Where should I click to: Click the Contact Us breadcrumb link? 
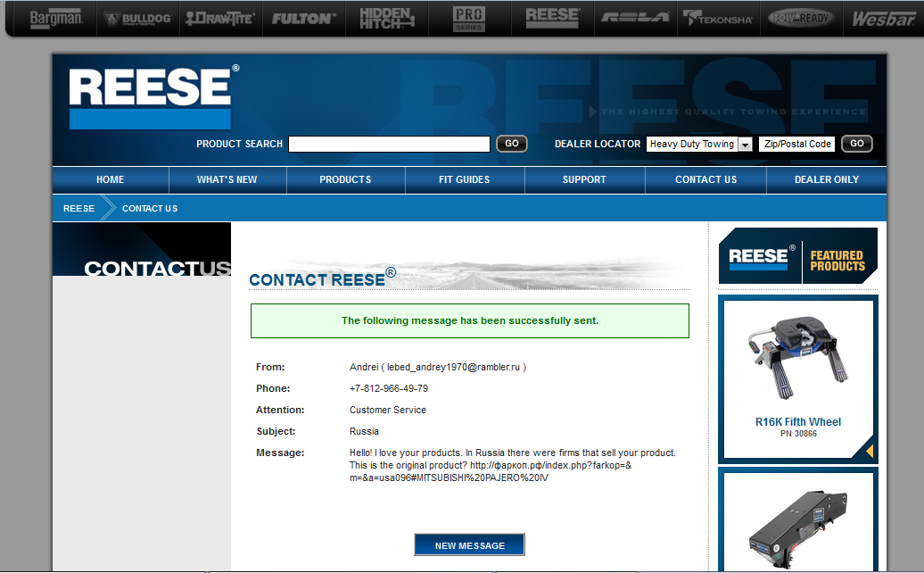[150, 209]
